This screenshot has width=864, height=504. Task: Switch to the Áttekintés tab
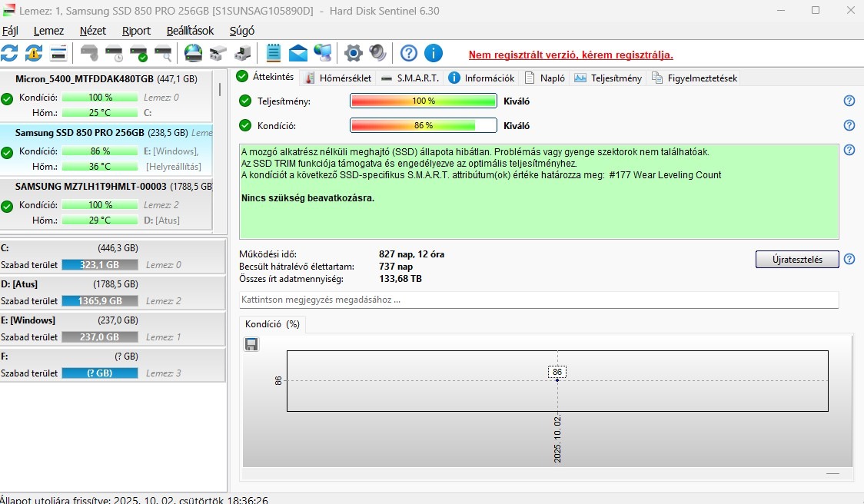click(265, 77)
